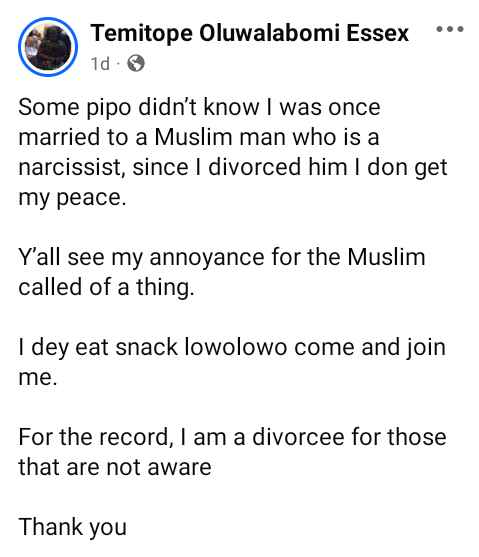Screen dimensions: 479x557
Task: Open Temitope's circular profile picture
Action: (x=48, y=47)
